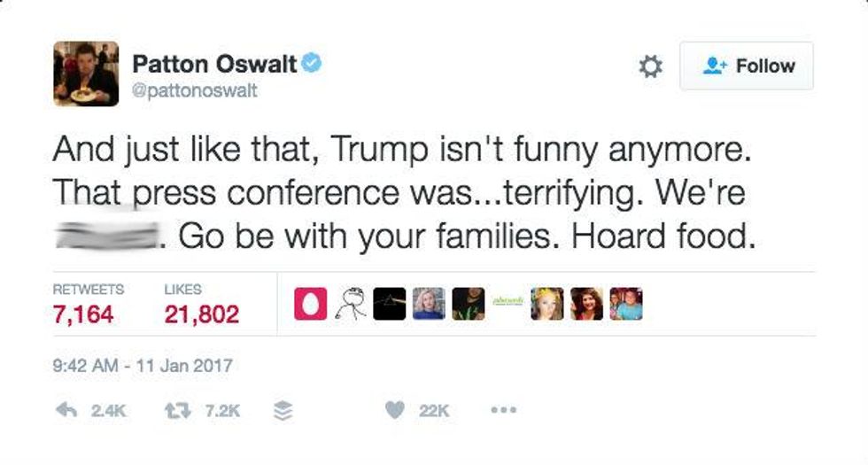The height and width of the screenshot is (465, 868).
Task: Open the green text logo avatar
Action: pos(508,304)
